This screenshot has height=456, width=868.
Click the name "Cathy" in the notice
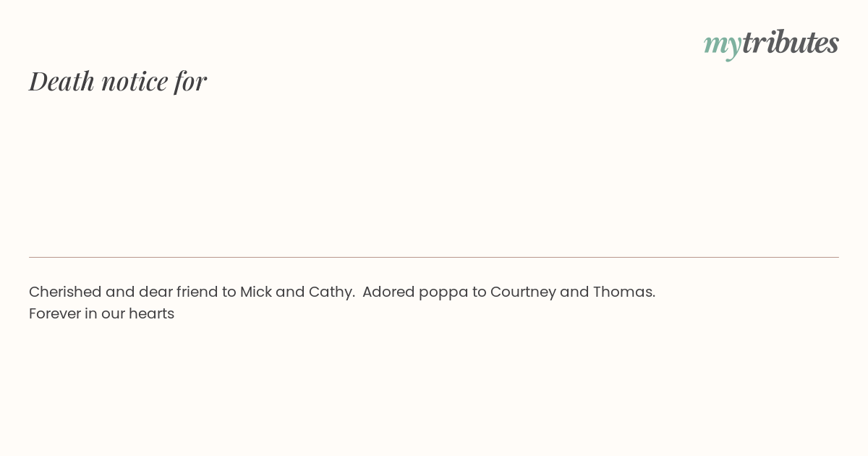point(331,292)
